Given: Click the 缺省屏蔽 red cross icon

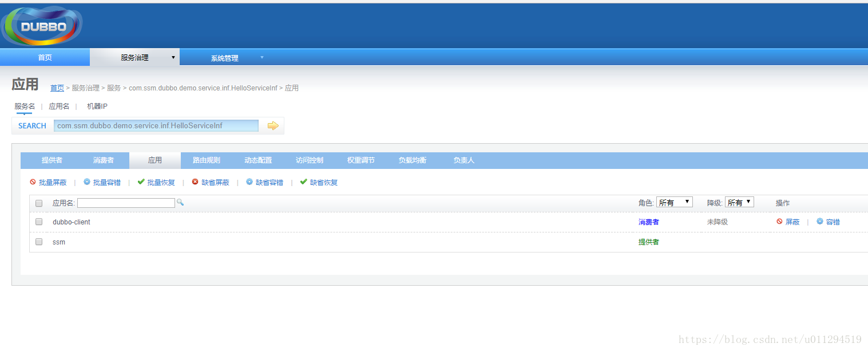Looking at the screenshot, I should tap(195, 182).
